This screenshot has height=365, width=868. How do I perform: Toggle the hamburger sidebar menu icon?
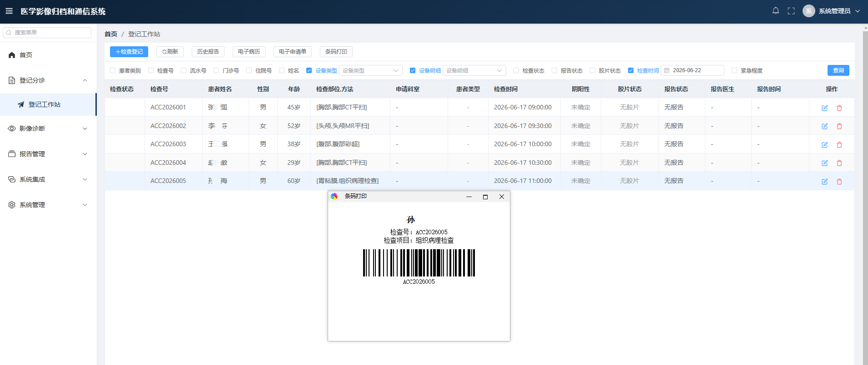9,11
